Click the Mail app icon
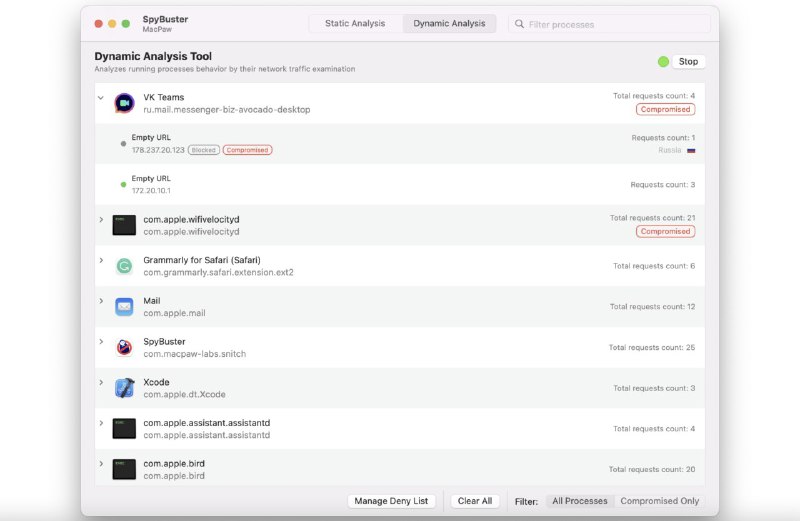The height and width of the screenshot is (521, 800). click(x=124, y=307)
